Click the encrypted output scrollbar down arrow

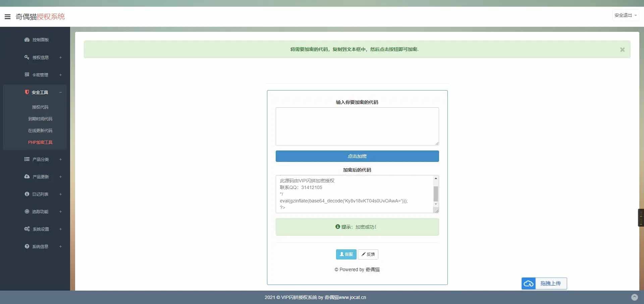click(x=436, y=204)
